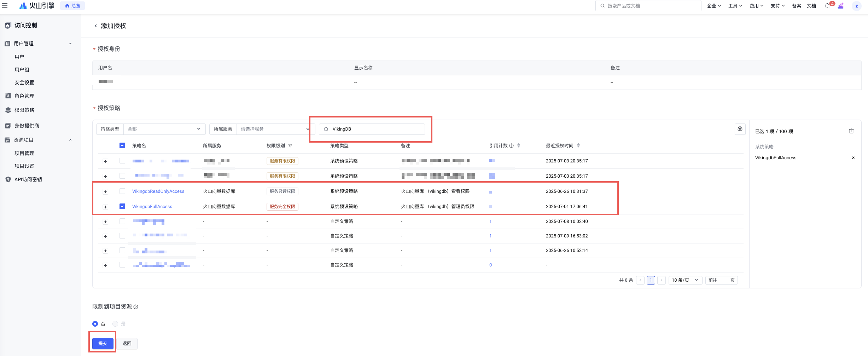The width and height of the screenshot is (868, 356).
Task: Click the 限制到项目资源 help icon
Action: point(136,307)
